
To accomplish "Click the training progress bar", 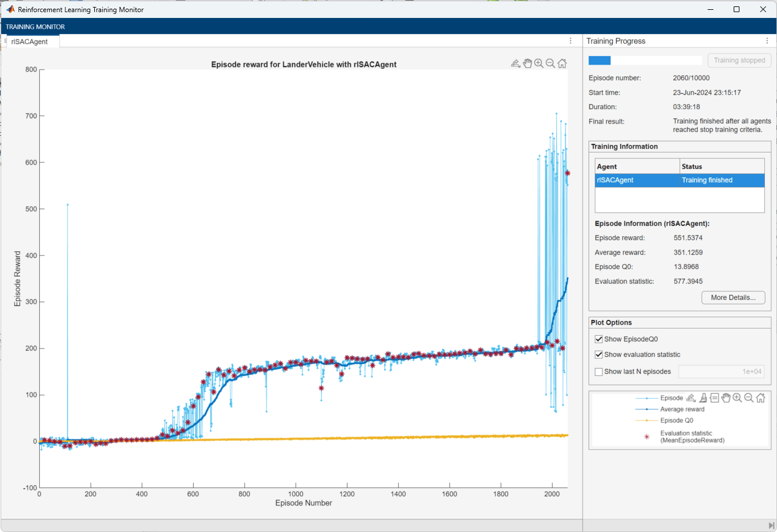I will (645, 60).
